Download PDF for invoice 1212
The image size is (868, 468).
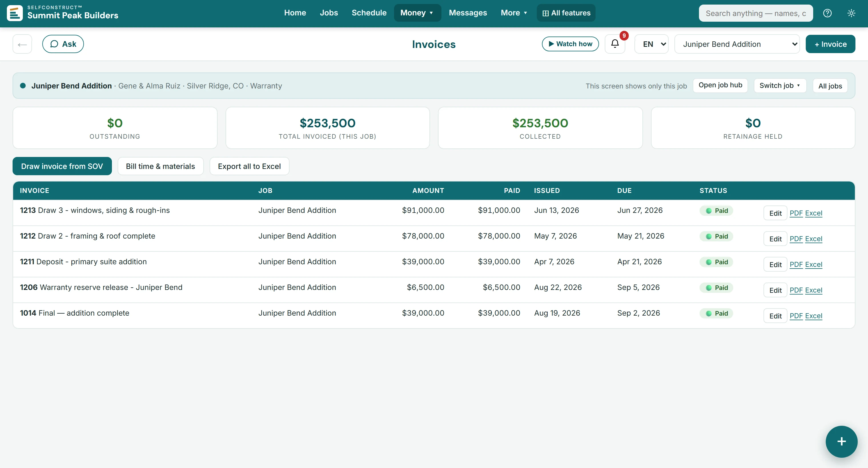pyautogui.click(x=796, y=239)
